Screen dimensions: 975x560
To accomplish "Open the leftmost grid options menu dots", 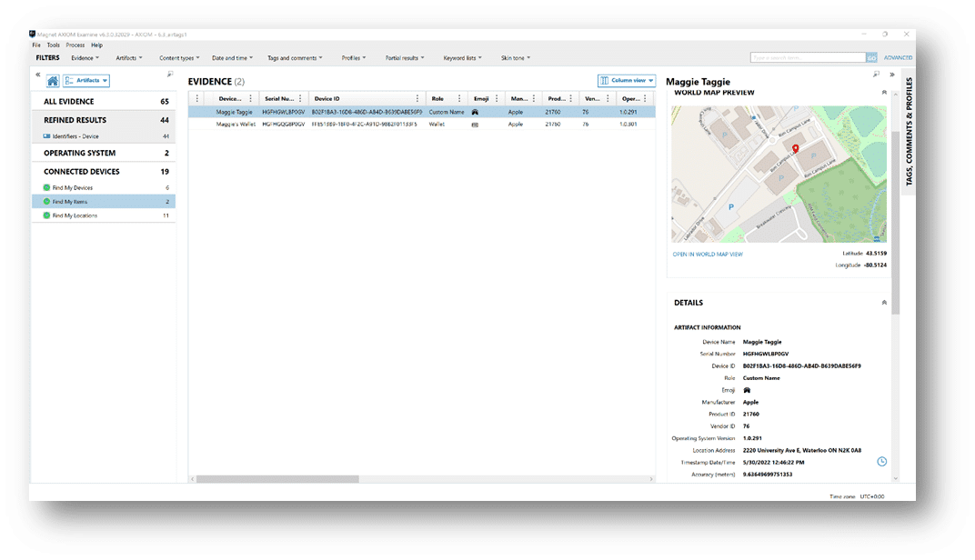I will click(197, 99).
